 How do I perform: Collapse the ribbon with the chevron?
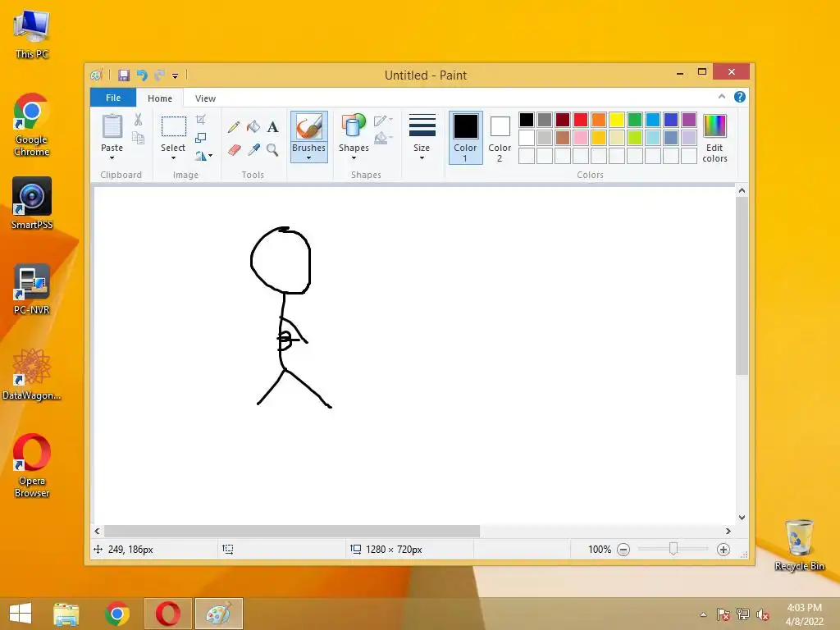click(x=722, y=97)
